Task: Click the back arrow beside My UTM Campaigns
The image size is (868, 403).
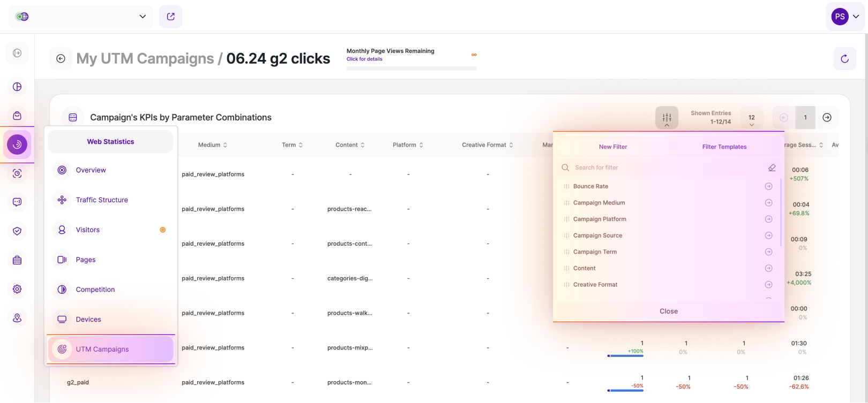Action: click(x=61, y=59)
